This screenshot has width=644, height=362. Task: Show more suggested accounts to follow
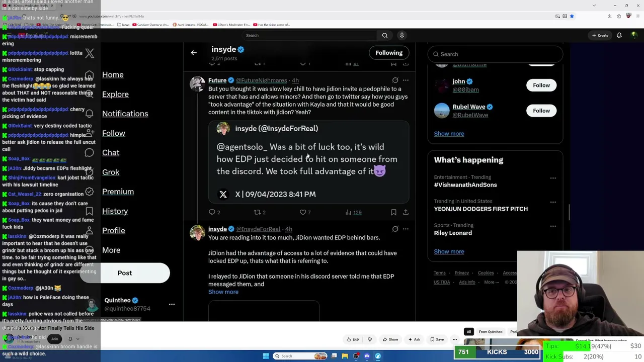[449, 134]
